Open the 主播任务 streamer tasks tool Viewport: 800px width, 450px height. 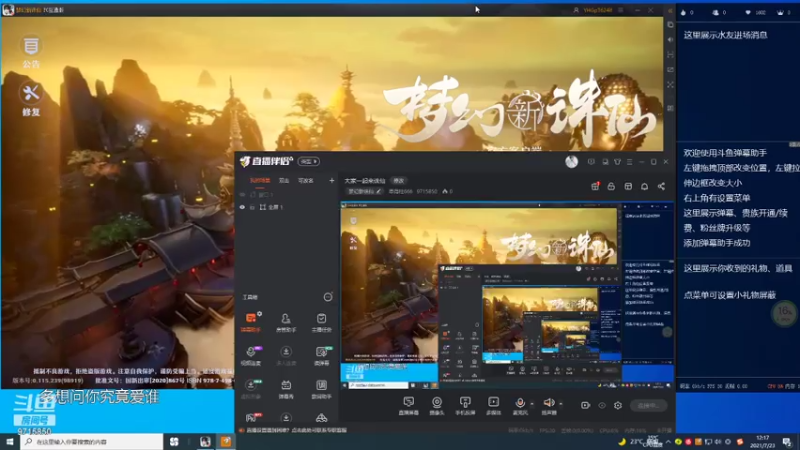pos(321,322)
